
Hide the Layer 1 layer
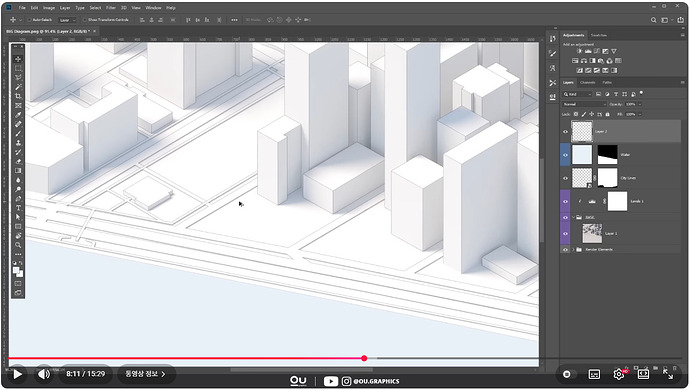click(x=565, y=234)
